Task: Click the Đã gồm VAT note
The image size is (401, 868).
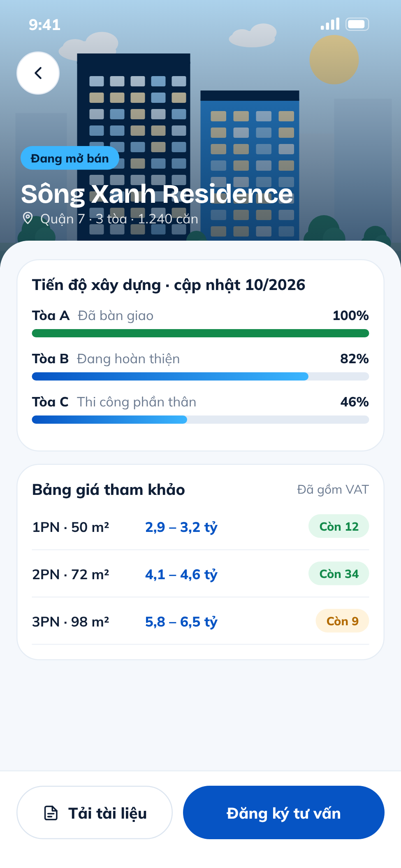Action: click(x=333, y=490)
